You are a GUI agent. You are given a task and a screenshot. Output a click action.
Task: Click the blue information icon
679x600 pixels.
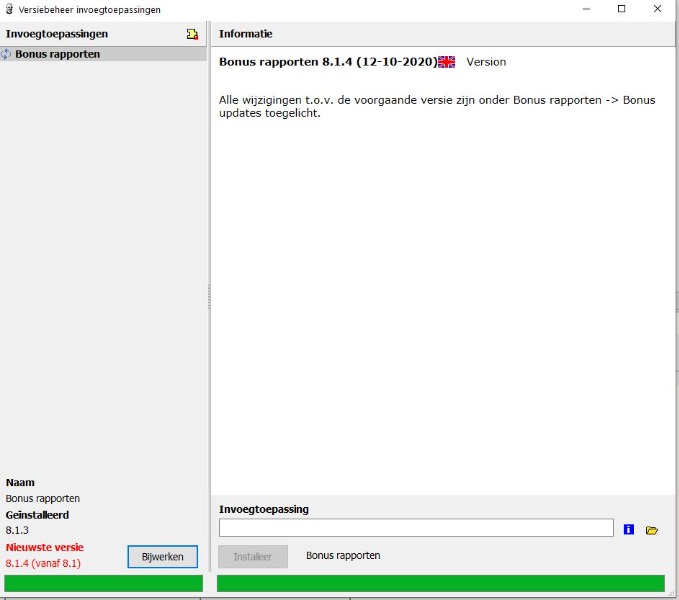629,529
